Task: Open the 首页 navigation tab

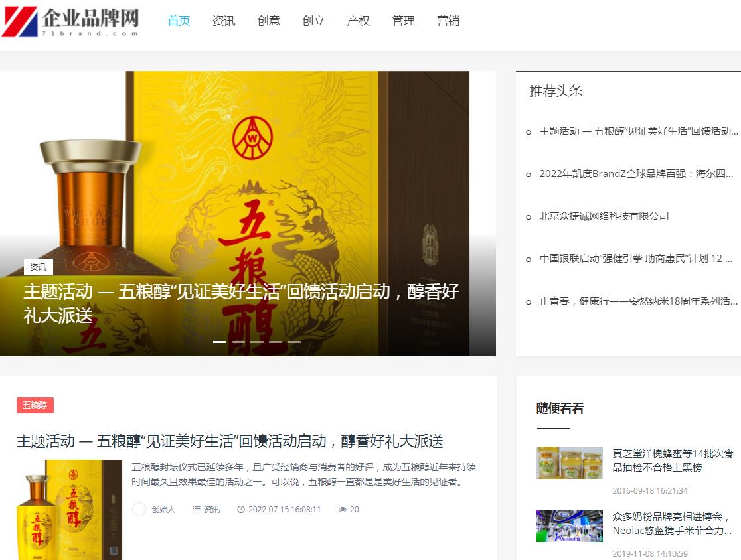Action: click(x=179, y=21)
